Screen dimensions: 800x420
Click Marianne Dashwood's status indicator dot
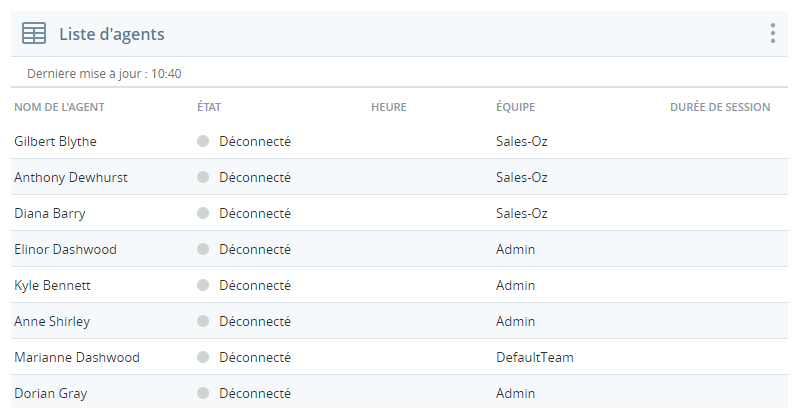[203, 357]
